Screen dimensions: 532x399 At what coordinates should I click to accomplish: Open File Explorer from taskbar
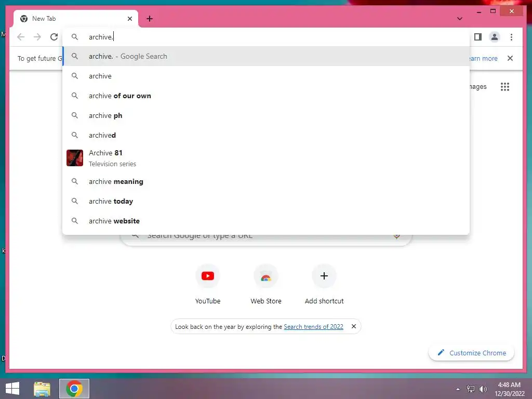pos(42,389)
